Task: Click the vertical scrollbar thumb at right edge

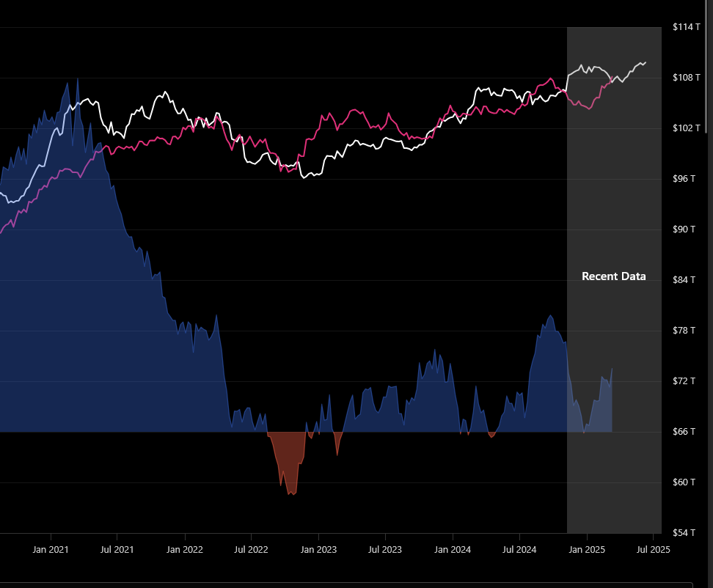Action: pos(708,66)
